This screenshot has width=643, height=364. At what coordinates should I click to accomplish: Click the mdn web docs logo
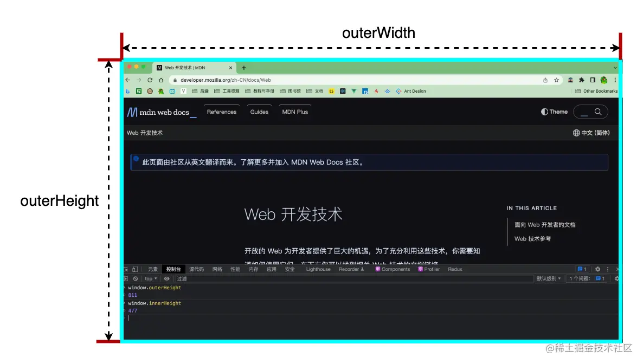click(162, 112)
